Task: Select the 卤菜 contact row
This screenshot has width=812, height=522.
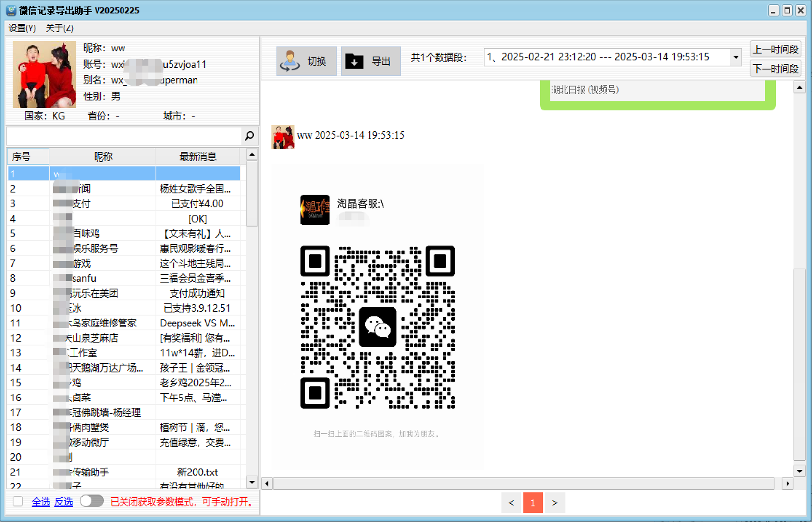Action: (124, 398)
